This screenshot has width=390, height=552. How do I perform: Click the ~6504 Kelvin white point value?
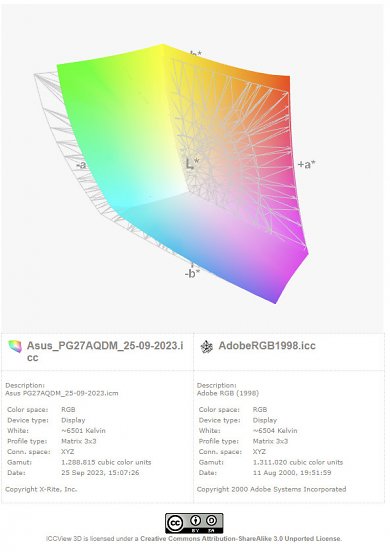click(275, 431)
